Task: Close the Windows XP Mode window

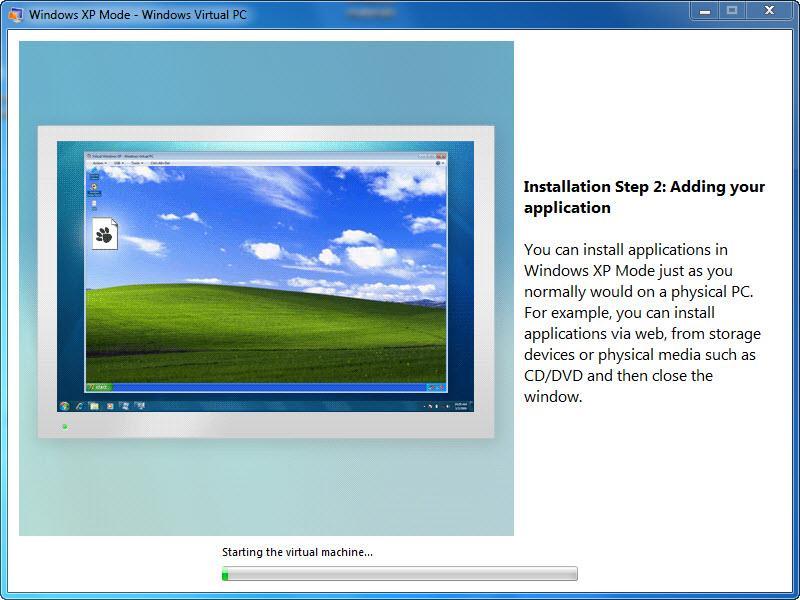Action: [769, 11]
